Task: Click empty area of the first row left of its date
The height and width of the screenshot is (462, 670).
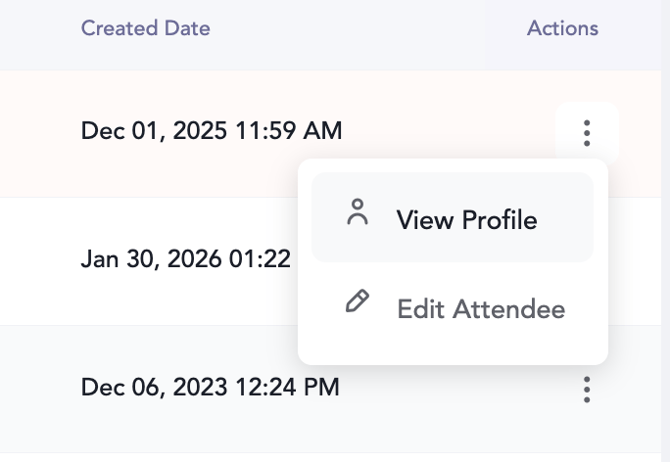Action: coord(40,132)
